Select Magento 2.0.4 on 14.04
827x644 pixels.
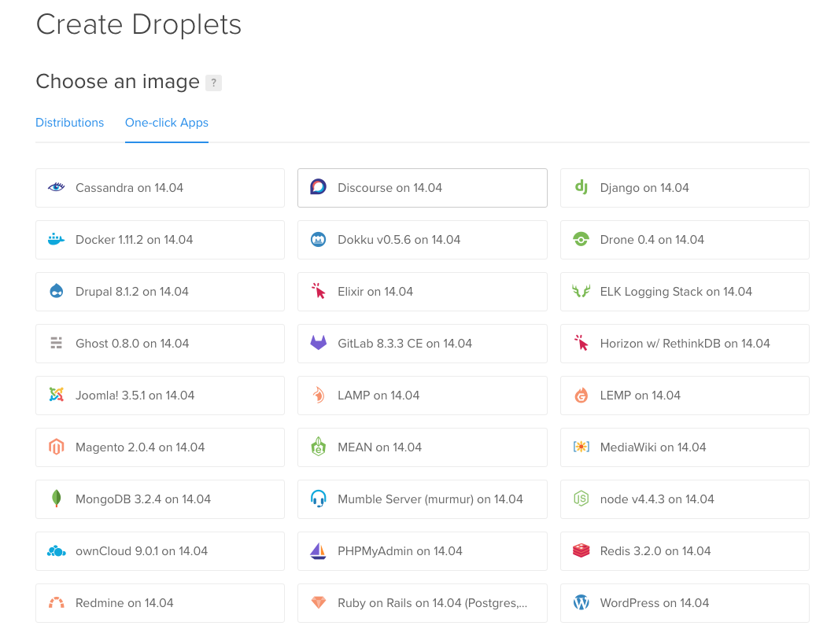[160, 447]
